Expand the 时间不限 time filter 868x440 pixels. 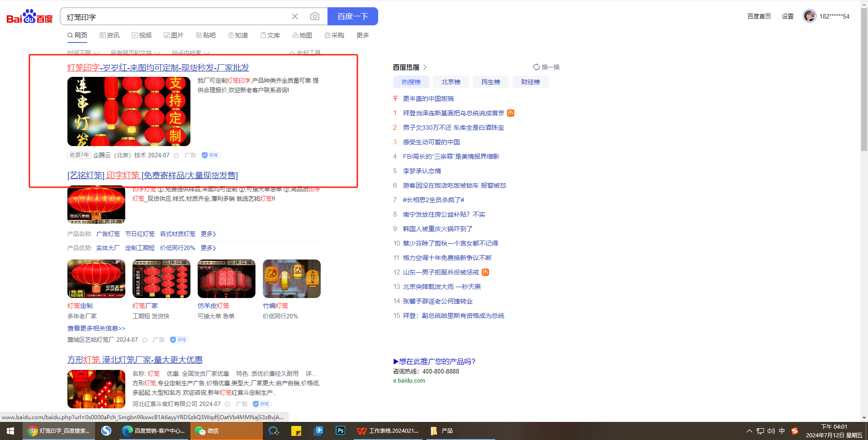pos(83,53)
